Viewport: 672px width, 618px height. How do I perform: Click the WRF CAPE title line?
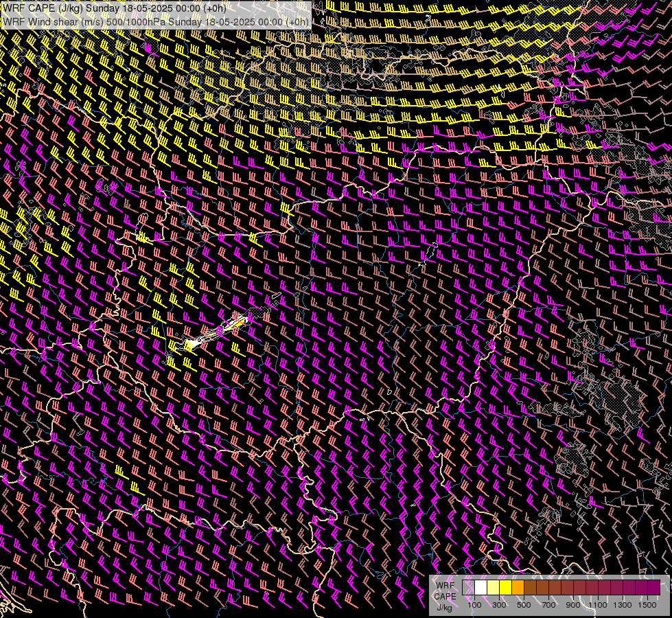(x=114, y=8)
